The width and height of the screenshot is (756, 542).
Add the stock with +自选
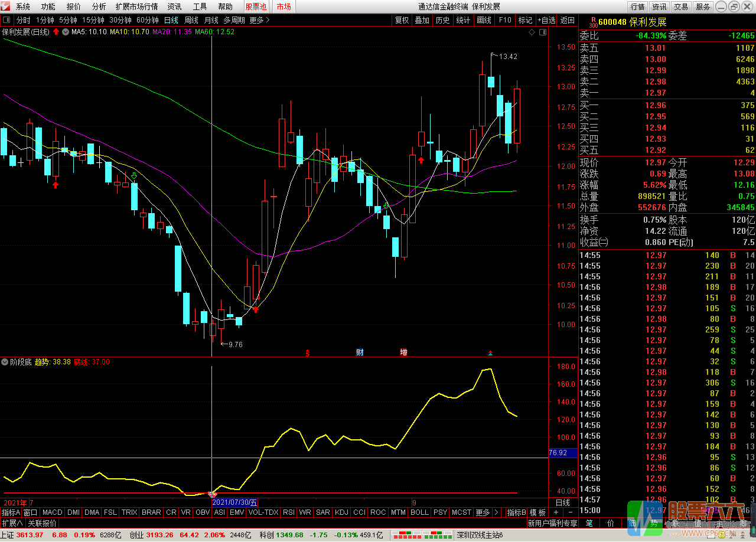pyautogui.click(x=546, y=20)
